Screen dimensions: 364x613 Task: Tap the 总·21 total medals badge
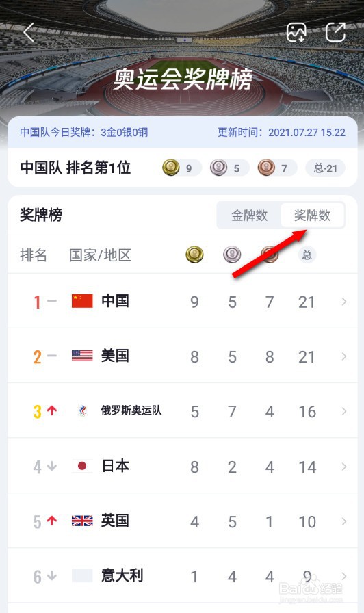pyautogui.click(x=325, y=168)
